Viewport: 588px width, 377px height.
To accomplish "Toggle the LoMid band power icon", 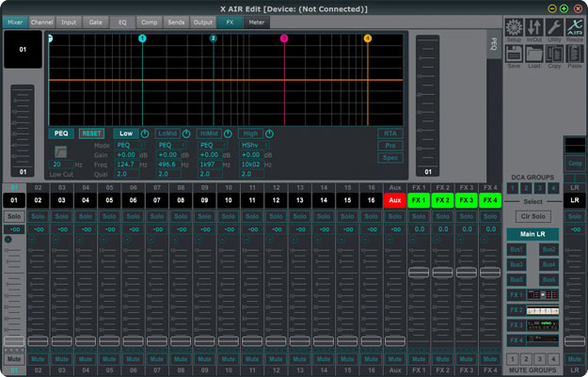I will (186, 134).
